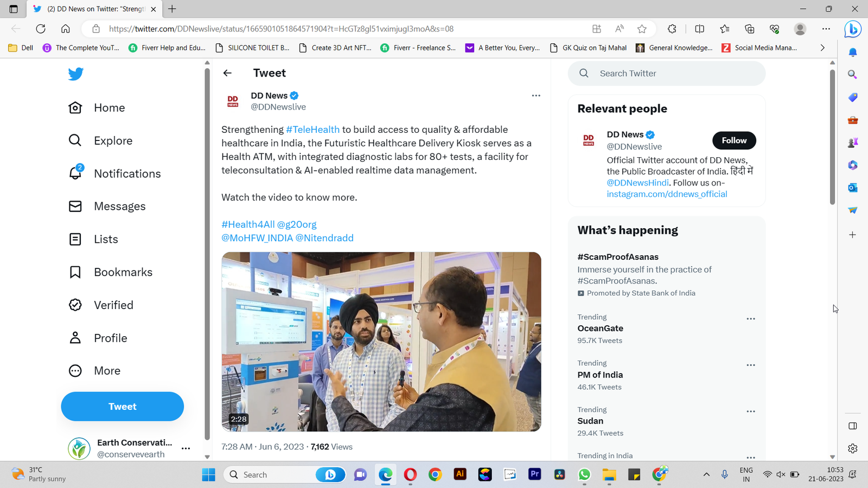868x488 pixels.
Task: Open Bookmarks in the sidebar
Action: pyautogui.click(x=111, y=272)
